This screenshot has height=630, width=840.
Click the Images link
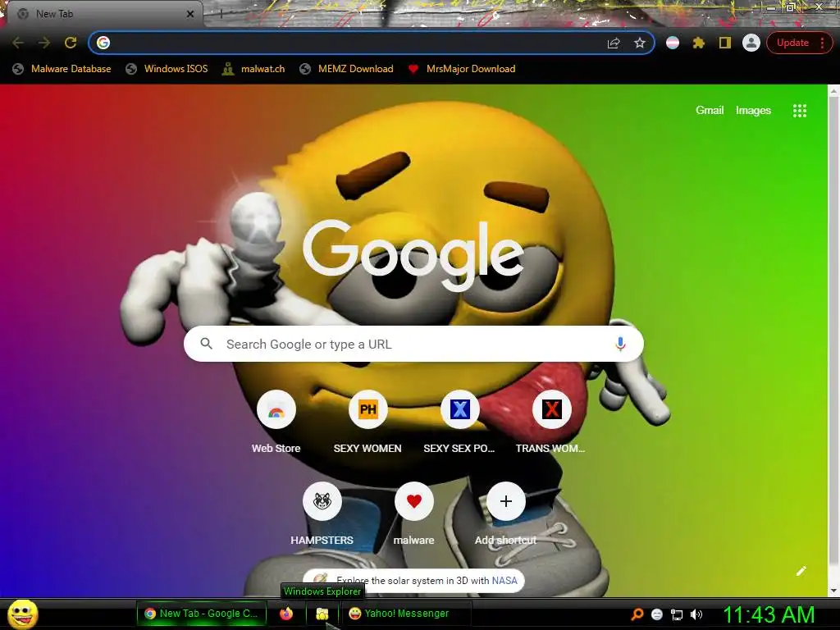pyautogui.click(x=753, y=111)
